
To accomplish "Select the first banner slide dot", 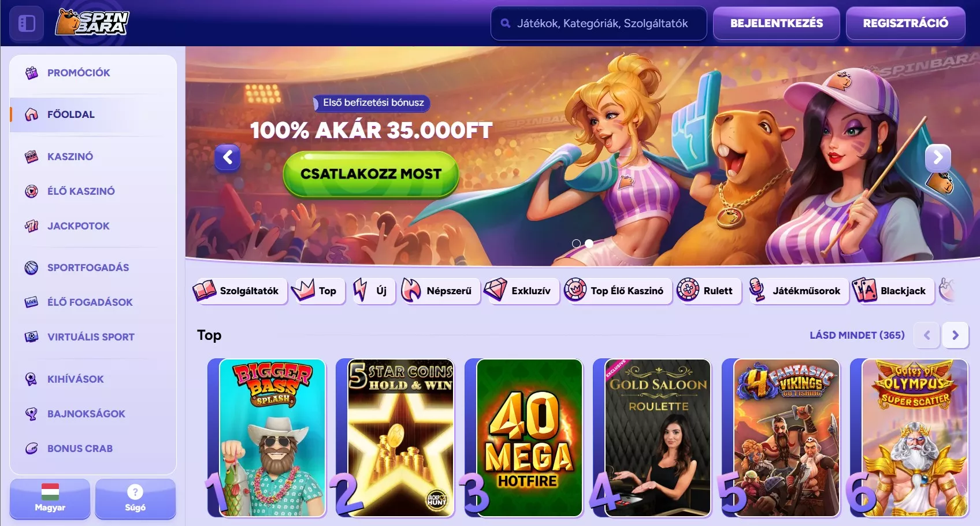I will click(x=576, y=244).
